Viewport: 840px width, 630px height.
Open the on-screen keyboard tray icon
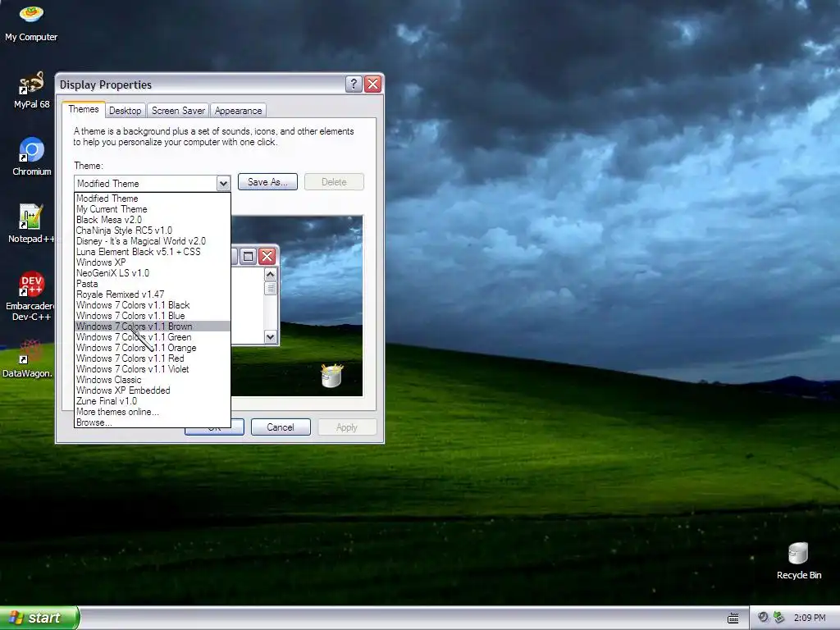(x=733, y=619)
